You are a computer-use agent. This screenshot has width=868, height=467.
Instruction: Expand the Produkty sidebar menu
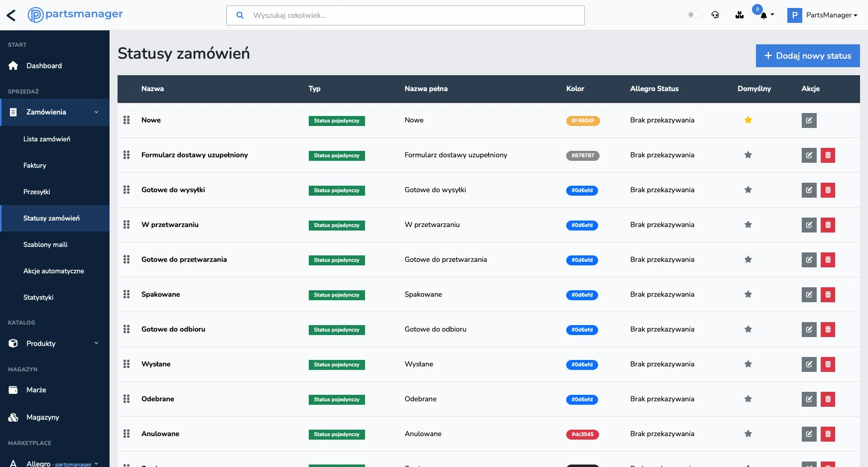pyautogui.click(x=55, y=344)
